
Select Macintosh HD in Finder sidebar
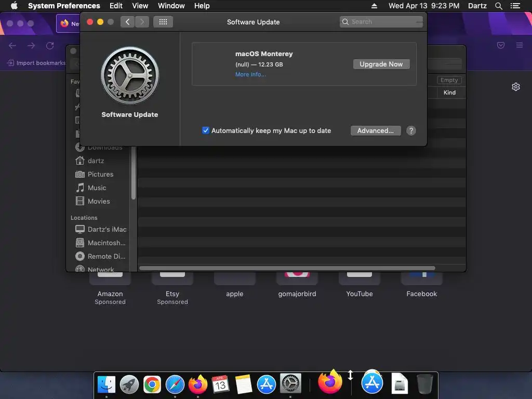click(x=100, y=243)
